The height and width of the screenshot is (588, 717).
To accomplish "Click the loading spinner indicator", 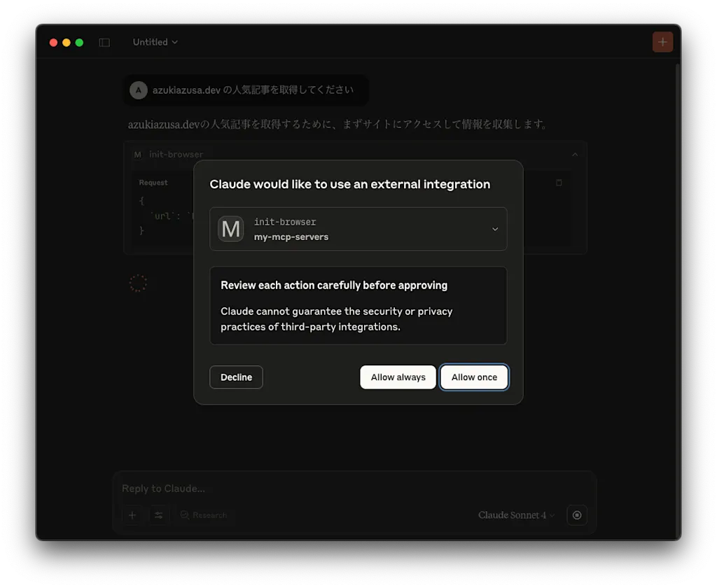I will tap(138, 283).
